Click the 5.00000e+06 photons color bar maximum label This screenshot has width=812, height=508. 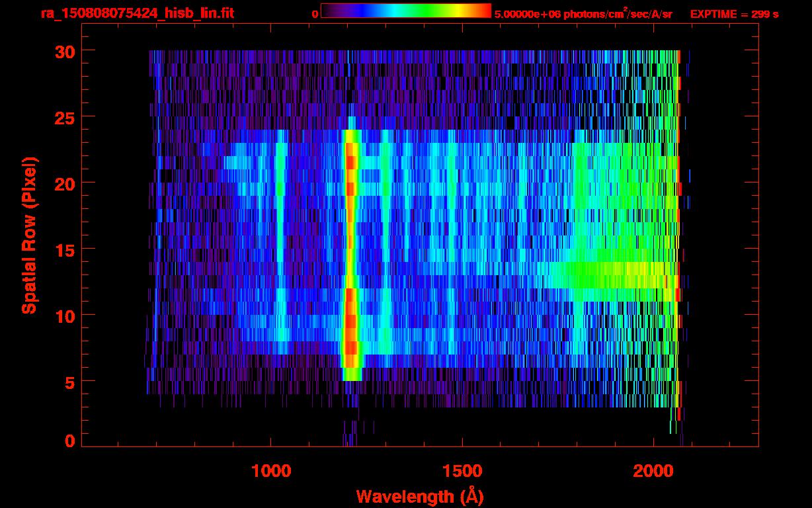[x=583, y=14]
